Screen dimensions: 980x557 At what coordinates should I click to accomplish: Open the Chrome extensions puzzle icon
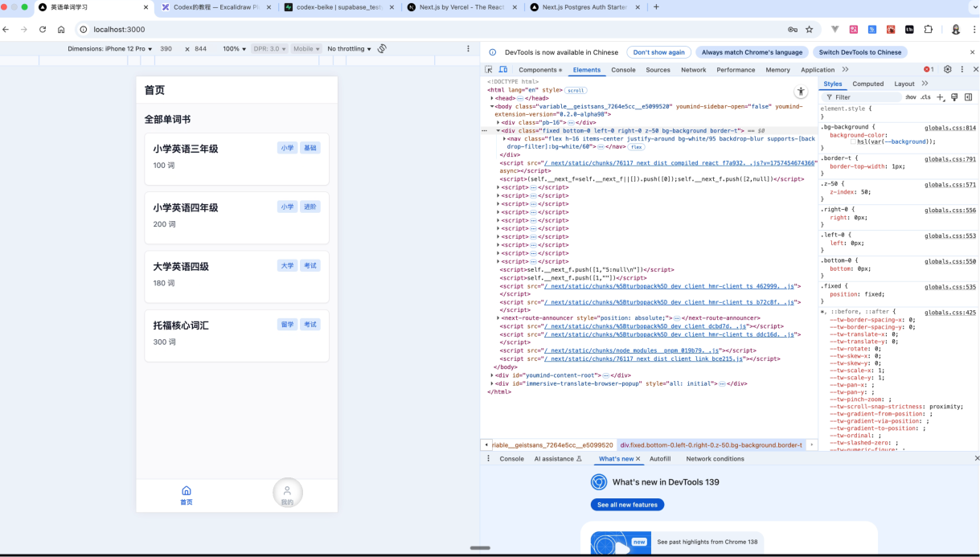[x=929, y=30]
